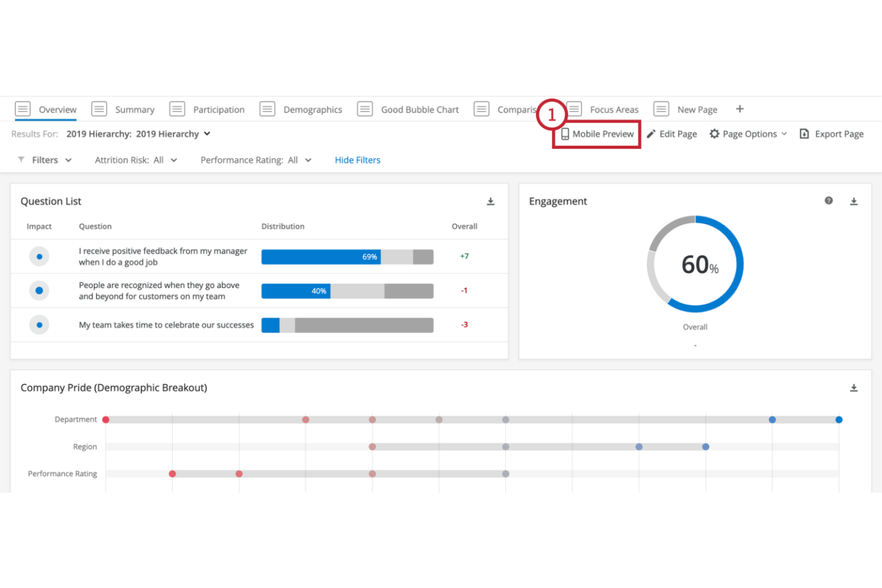The image size is (882, 588).
Task: Add a new page with plus icon
Action: pos(740,109)
